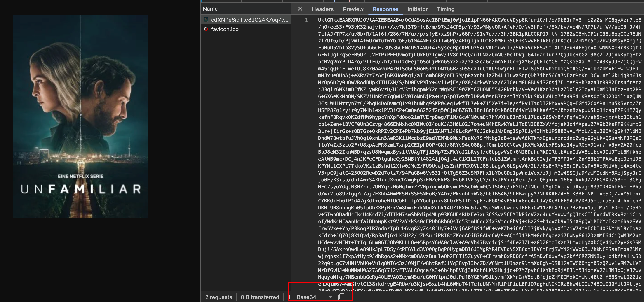644x302 pixels.
Task: Open the Base64 encoding dropdown
Action: pos(314,297)
